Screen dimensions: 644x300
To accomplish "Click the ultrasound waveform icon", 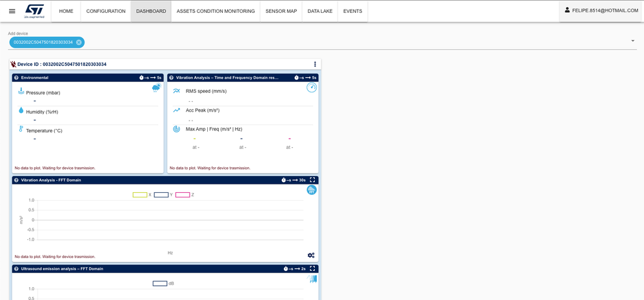I will 312,279.
